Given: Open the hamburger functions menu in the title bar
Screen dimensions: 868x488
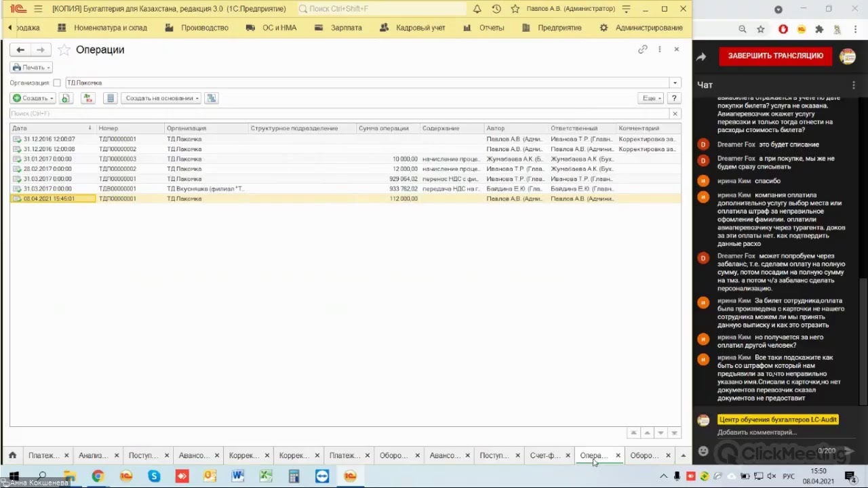Looking at the screenshot, I should pos(38,9).
